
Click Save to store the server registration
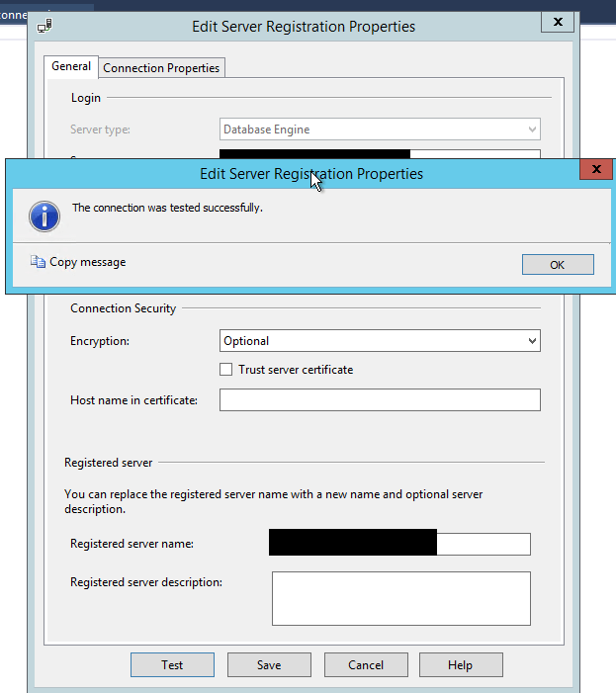click(x=269, y=665)
